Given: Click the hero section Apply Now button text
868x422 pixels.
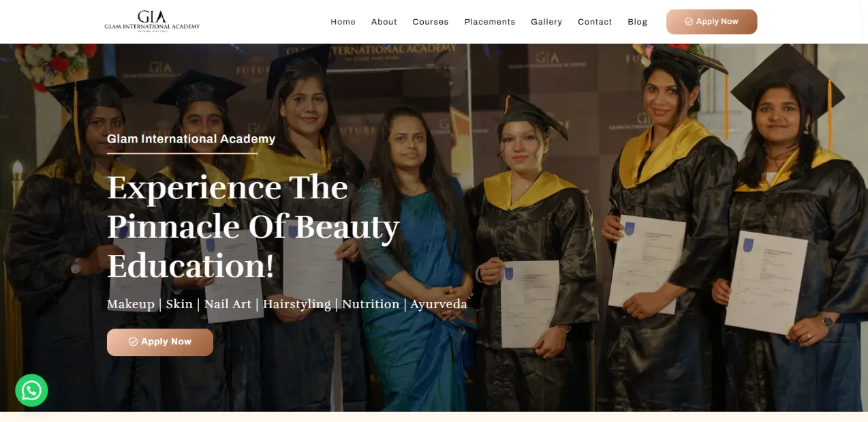Looking at the screenshot, I should point(166,342).
